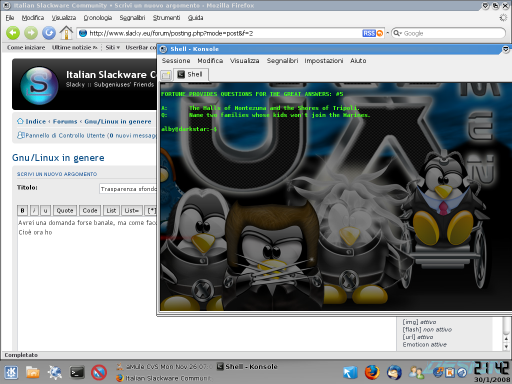The height and width of the screenshot is (384, 512).
Task: Click the Firefox Back arrow button
Action: (x=13, y=33)
